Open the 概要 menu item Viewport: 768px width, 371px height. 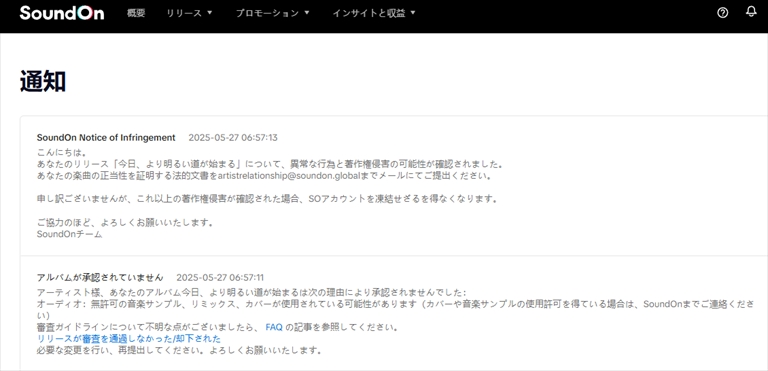pos(136,13)
